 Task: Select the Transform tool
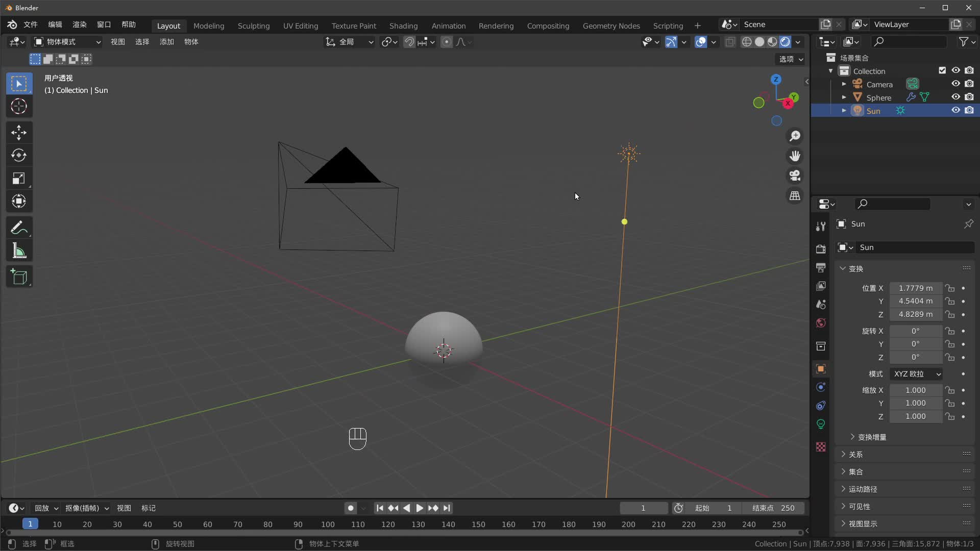[x=19, y=201]
